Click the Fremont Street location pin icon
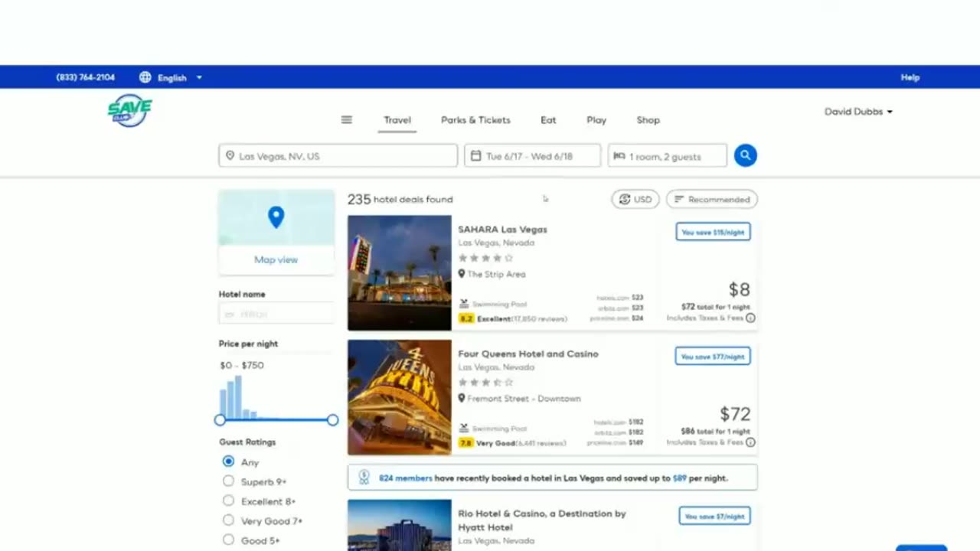 pyautogui.click(x=462, y=399)
